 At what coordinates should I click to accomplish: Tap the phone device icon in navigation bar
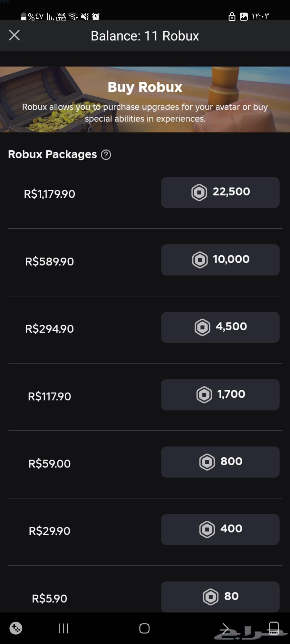click(274, 628)
